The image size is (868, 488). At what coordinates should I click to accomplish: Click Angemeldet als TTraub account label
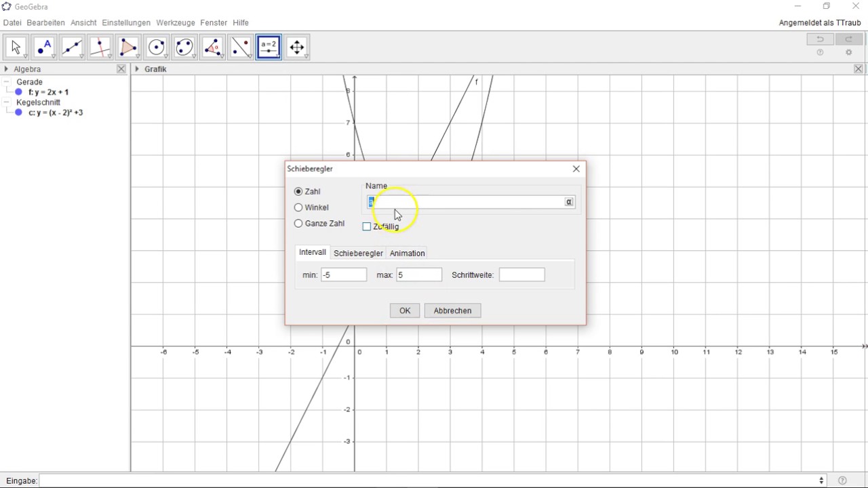(x=820, y=23)
